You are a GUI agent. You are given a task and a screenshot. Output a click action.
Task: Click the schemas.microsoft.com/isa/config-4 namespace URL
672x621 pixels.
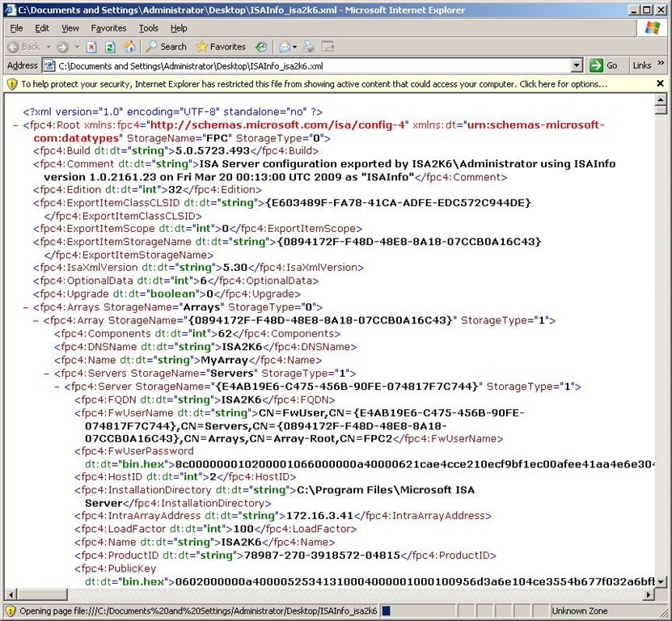click(x=277, y=125)
